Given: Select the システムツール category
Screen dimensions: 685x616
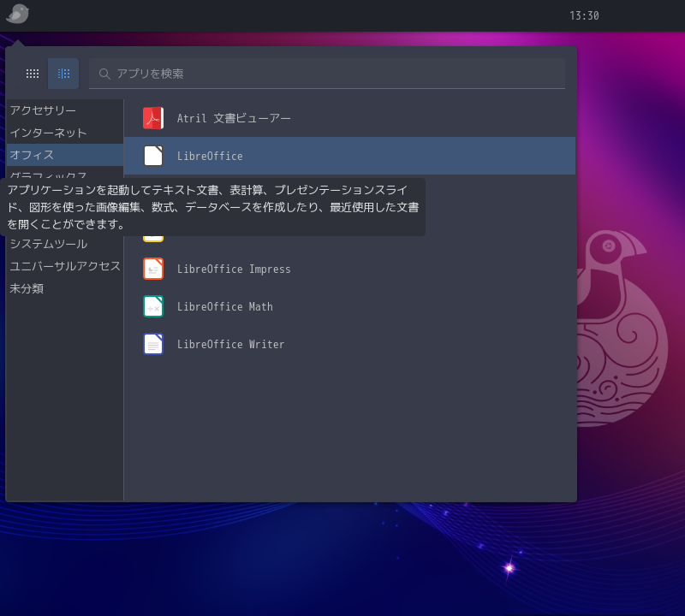Looking at the screenshot, I should coord(65,244).
